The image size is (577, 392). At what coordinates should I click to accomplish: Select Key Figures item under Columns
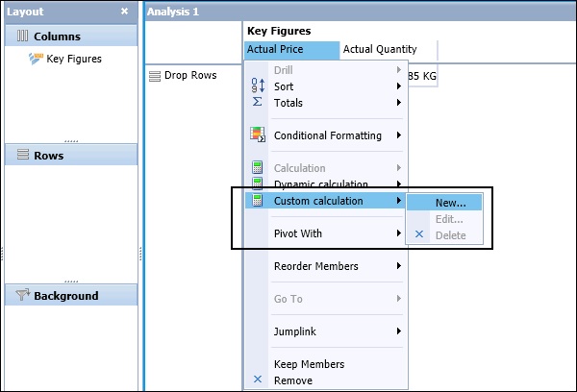[x=73, y=60]
